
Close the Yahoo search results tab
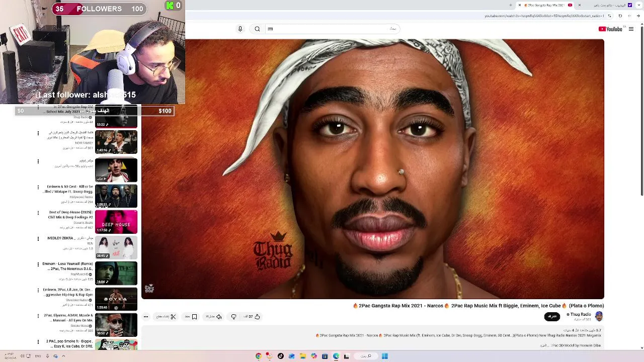point(579,5)
